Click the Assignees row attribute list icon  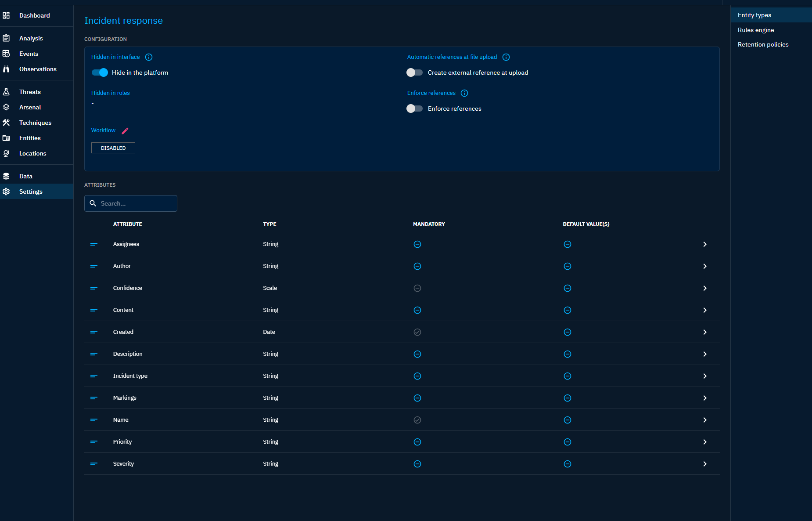click(x=94, y=244)
